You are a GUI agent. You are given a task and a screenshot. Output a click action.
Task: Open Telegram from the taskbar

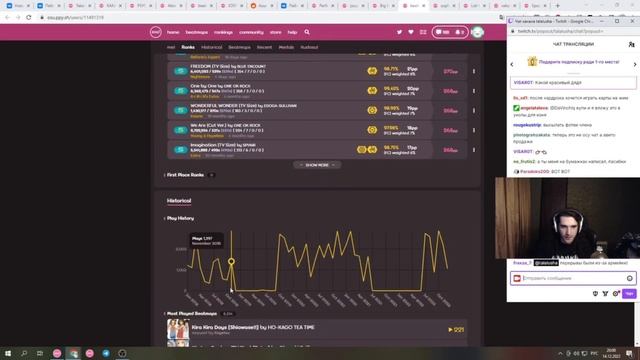tap(106, 353)
